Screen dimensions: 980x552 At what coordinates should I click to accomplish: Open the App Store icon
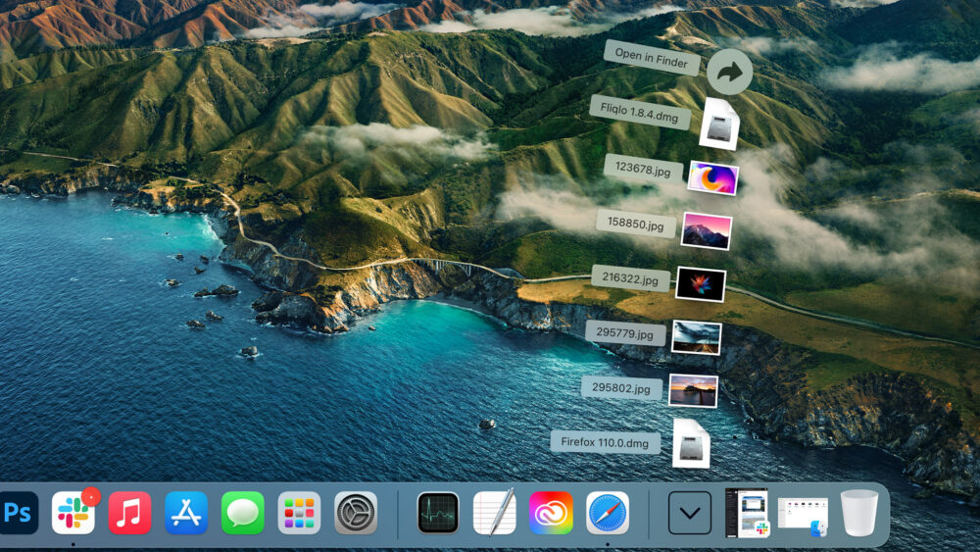pyautogui.click(x=186, y=513)
